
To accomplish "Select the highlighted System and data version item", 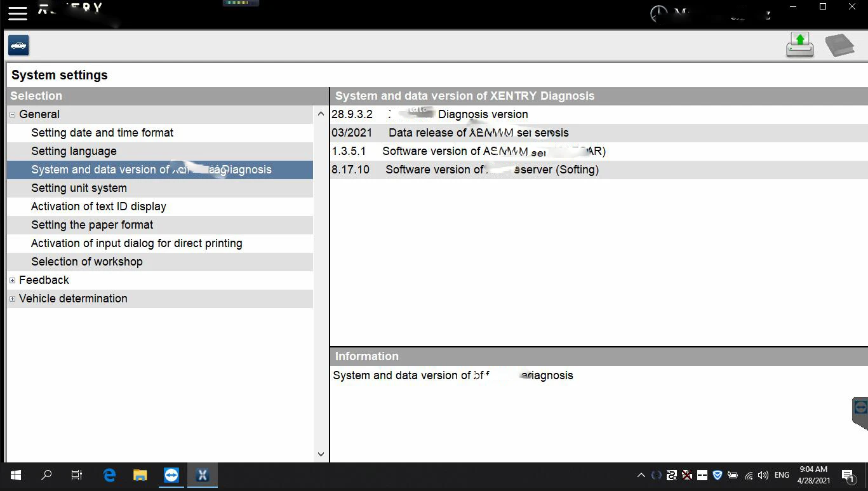I will (x=160, y=170).
